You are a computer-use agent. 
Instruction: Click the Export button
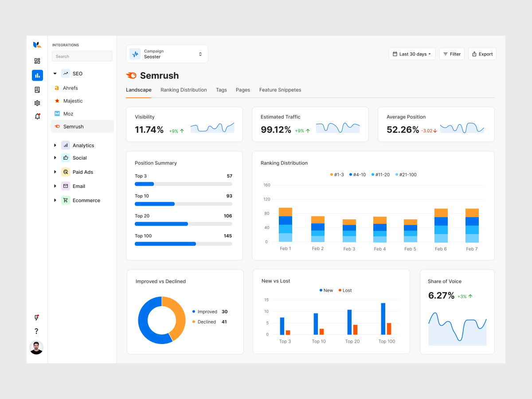482,54
